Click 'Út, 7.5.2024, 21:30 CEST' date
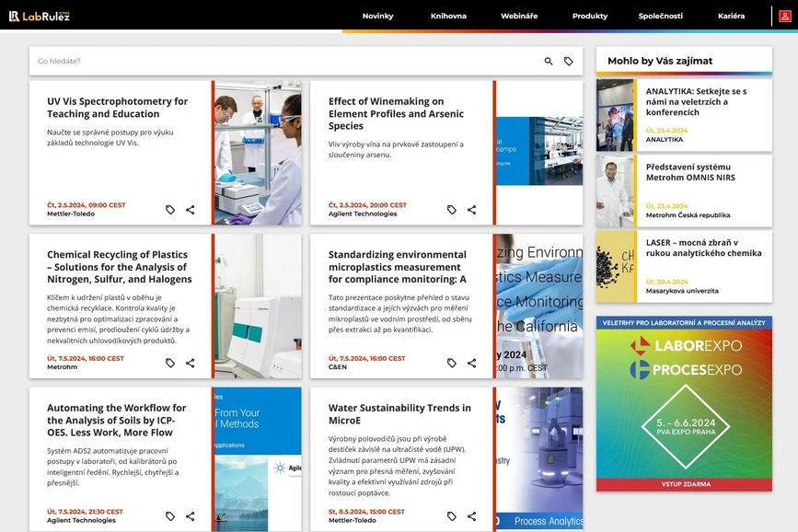The height and width of the screenshot is (532, 798). [x=85, y=512]
